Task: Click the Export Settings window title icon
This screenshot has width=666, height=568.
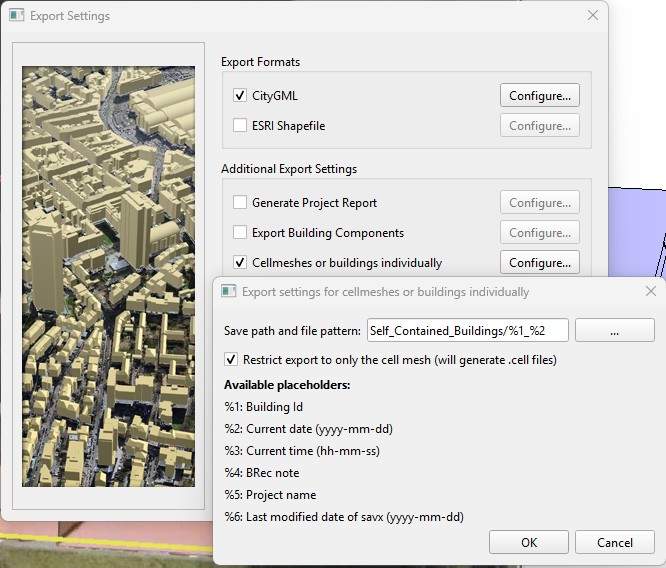Action: (x=16, y=16)
